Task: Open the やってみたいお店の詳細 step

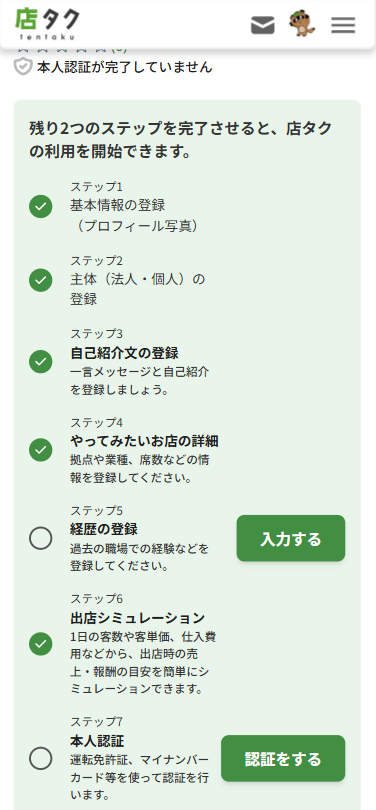Action: coord(144,441)
